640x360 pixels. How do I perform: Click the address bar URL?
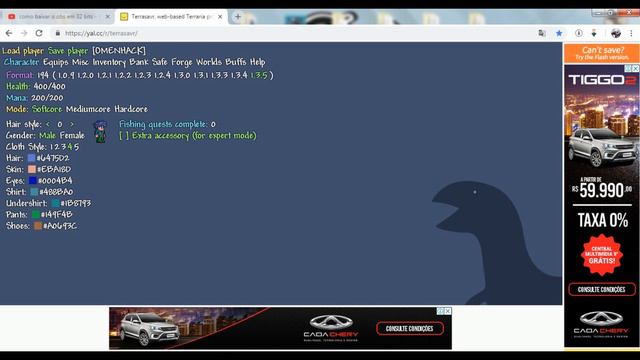pyautogui.click(x=101, y=33)
